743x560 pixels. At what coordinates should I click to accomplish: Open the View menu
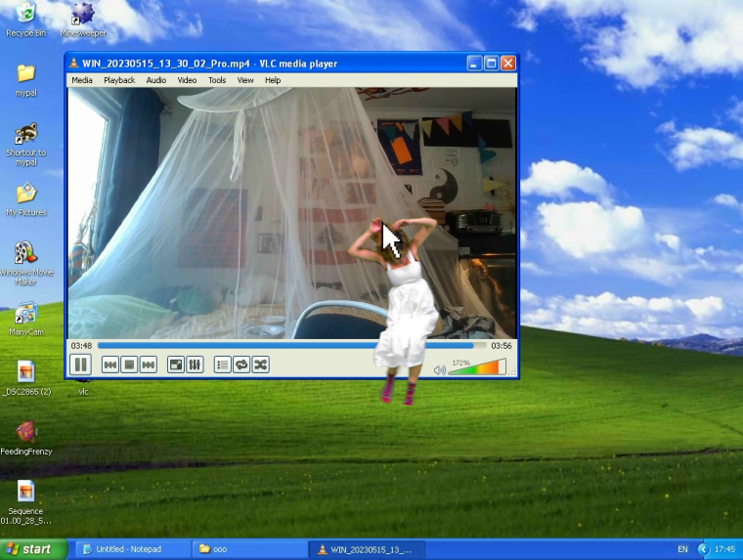245,80
